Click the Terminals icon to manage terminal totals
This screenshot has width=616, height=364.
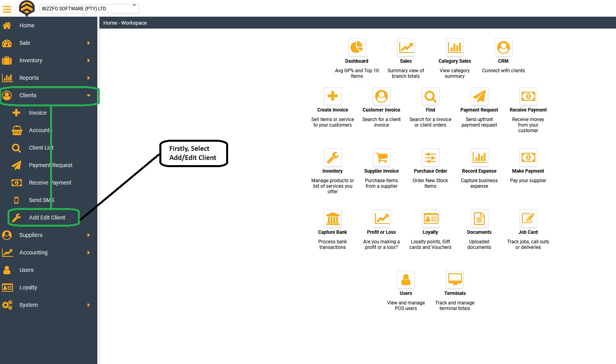(x=455, y=280)
